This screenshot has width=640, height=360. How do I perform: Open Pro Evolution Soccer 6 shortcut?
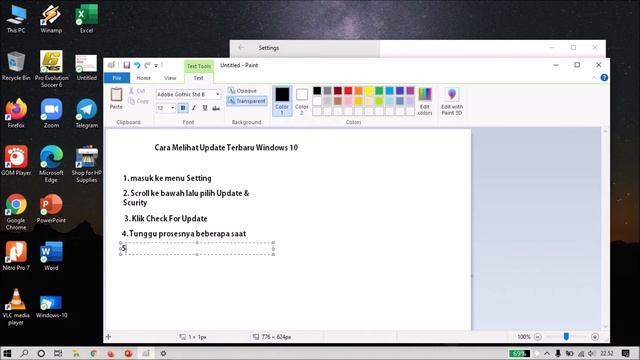pos(51,69)
